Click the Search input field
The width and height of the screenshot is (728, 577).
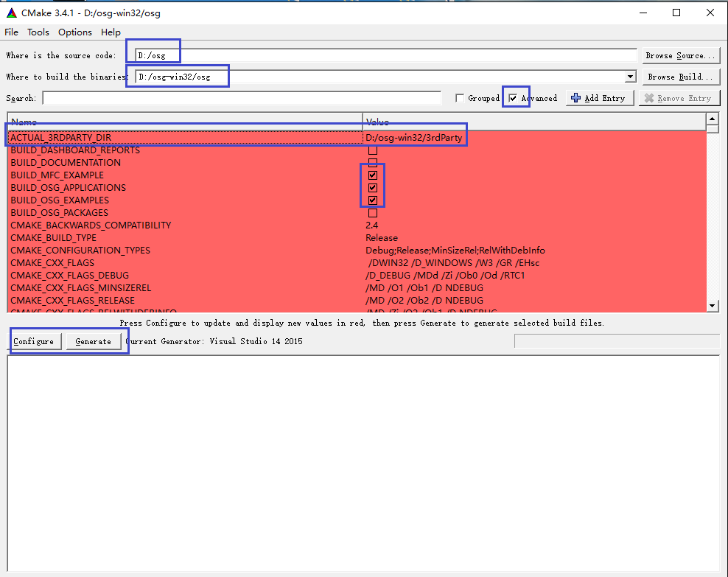[242, 98]
